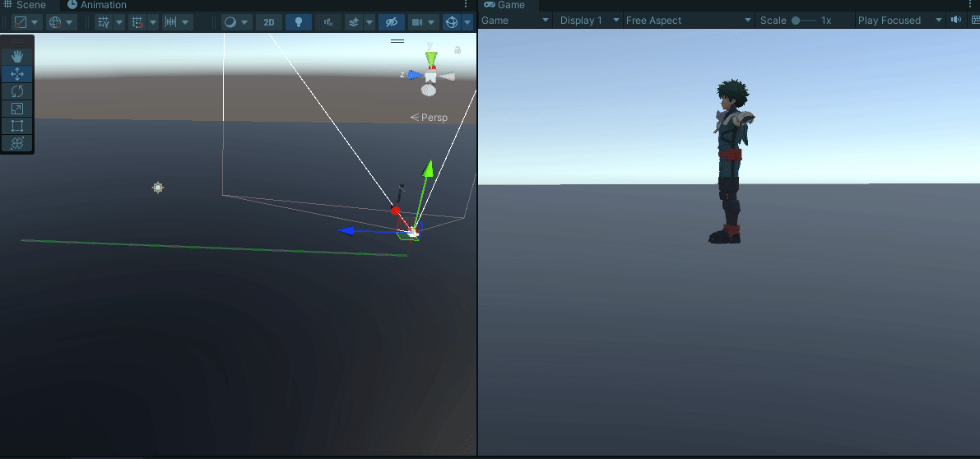This screenshot has height=459, width=980.
Task: Select the directional light sun gizmo
Action: point(158,188)
